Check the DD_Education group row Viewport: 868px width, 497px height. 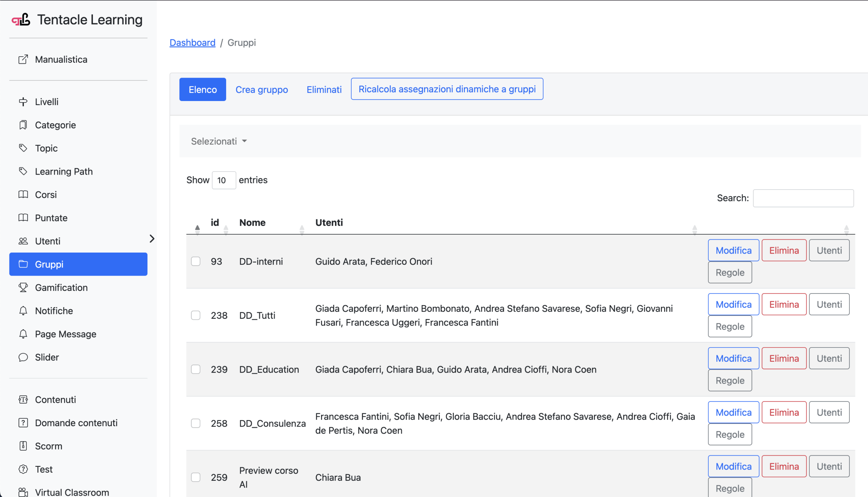coord(196,369)
